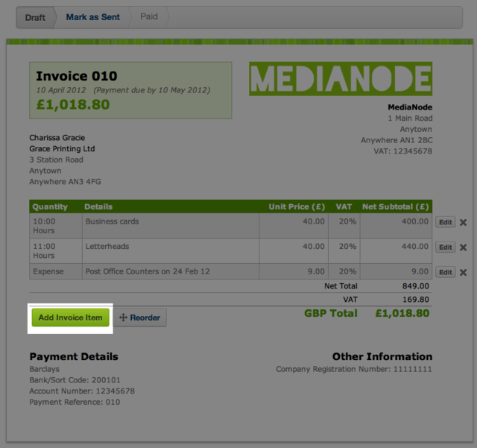Select the Draft status step
Viewport: 477px width, 448px height.
(35, 17)
